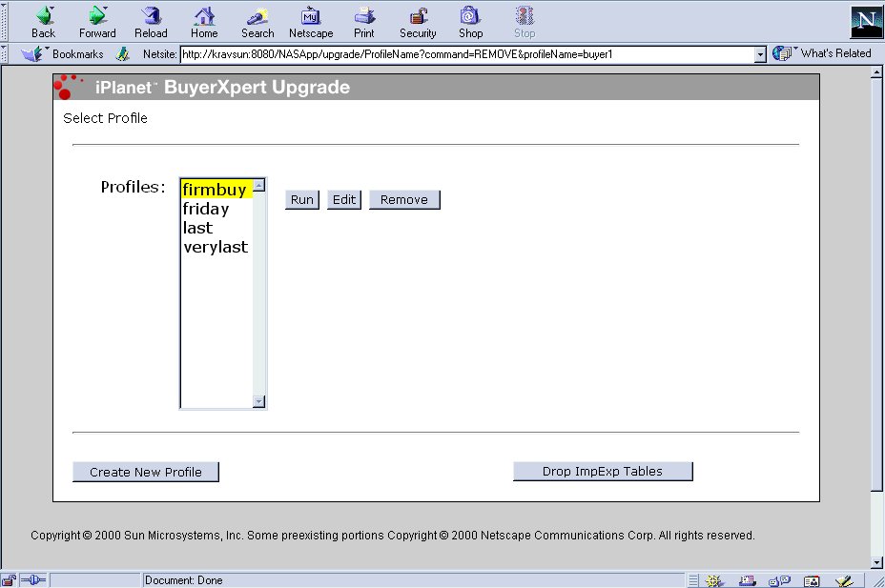
Task: Click the Document: Done status text
Action: pos(183,580)
